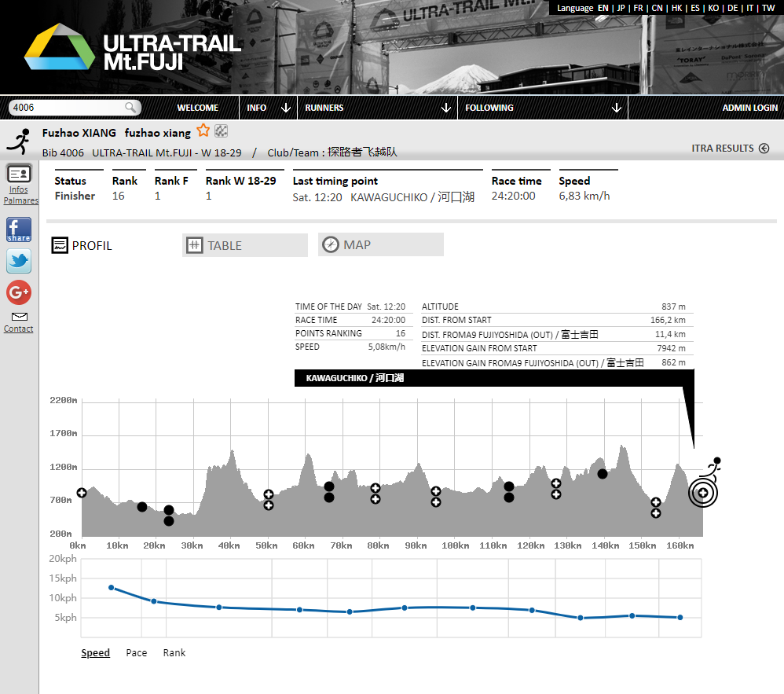Go to the WELCOME menu item
Screen dimensions: 784x694
pyautogui.click(x=197, y=108)
